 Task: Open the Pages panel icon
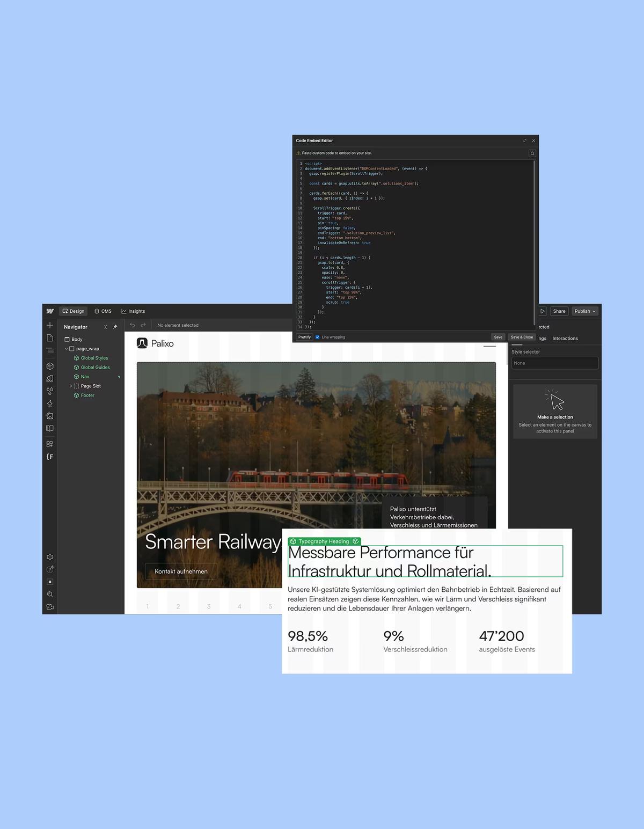click(x=50, y=338)
